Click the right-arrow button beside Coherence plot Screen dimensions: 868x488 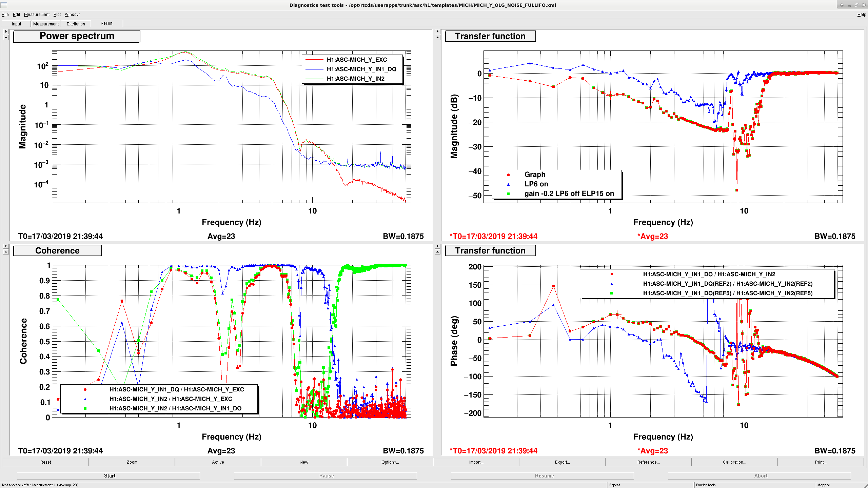pos(6,246)
